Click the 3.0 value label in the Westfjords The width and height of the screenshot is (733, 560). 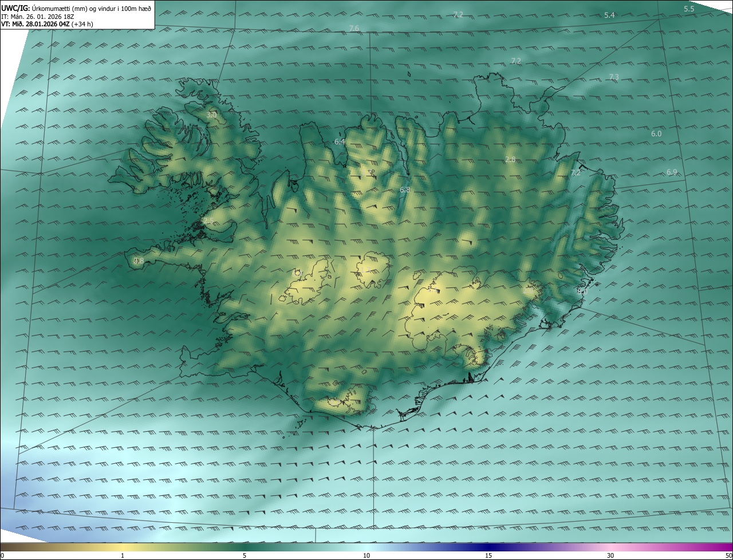coord(211,115)
